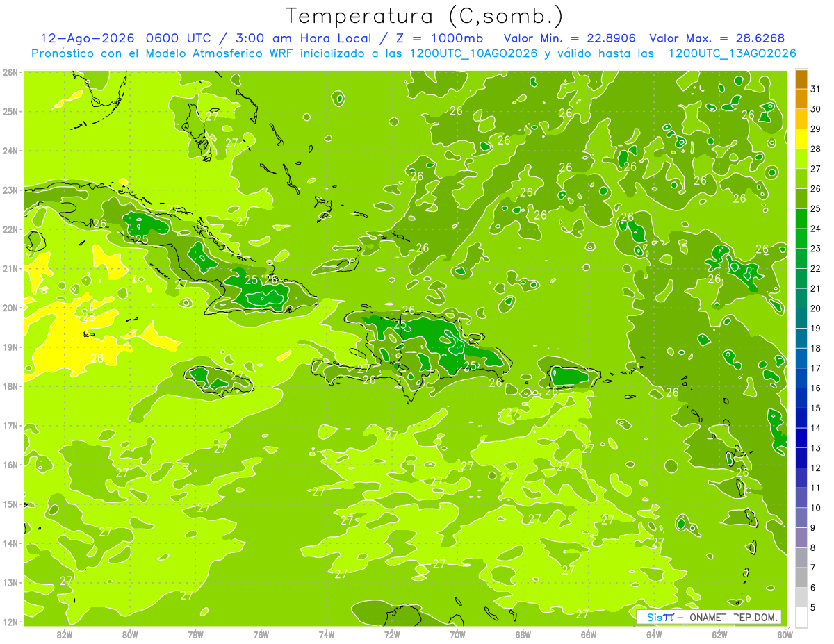The width and height of the screenshot is (834, 644).
Task: Click the '66W' longitude axis label
Action: (589, 634)
